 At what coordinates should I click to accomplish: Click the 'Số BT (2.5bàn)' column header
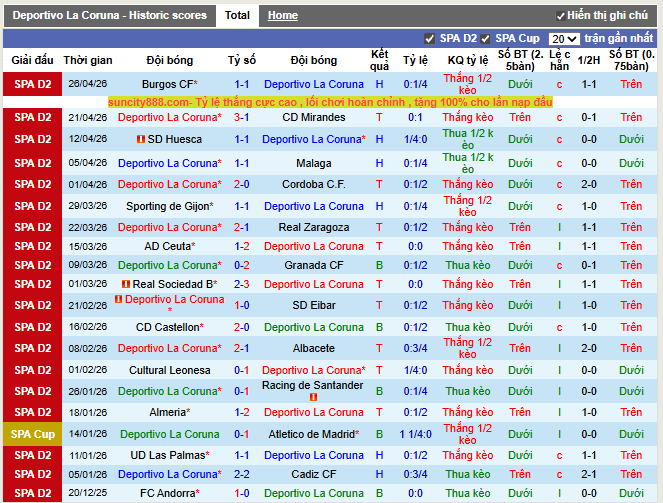point(520,60)
